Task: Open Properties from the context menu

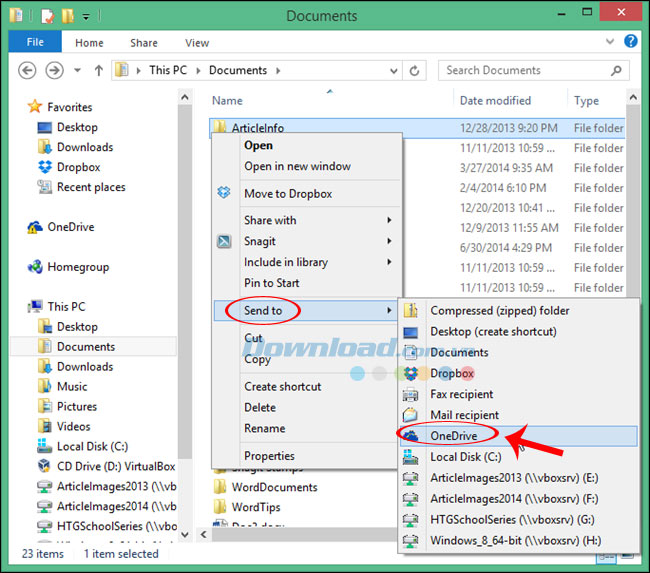Action: point(269,456)
